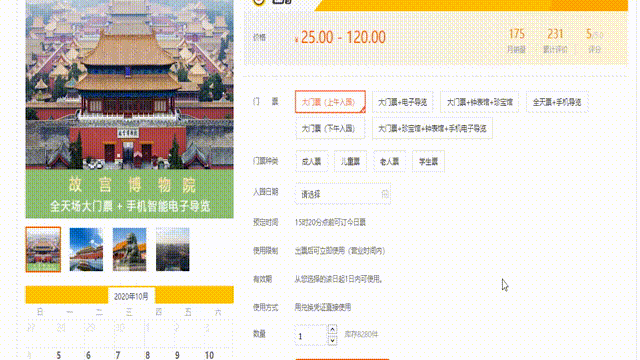Decrease ticket quantity with the down arrow

pyautogui.click(x=333, y=340)
